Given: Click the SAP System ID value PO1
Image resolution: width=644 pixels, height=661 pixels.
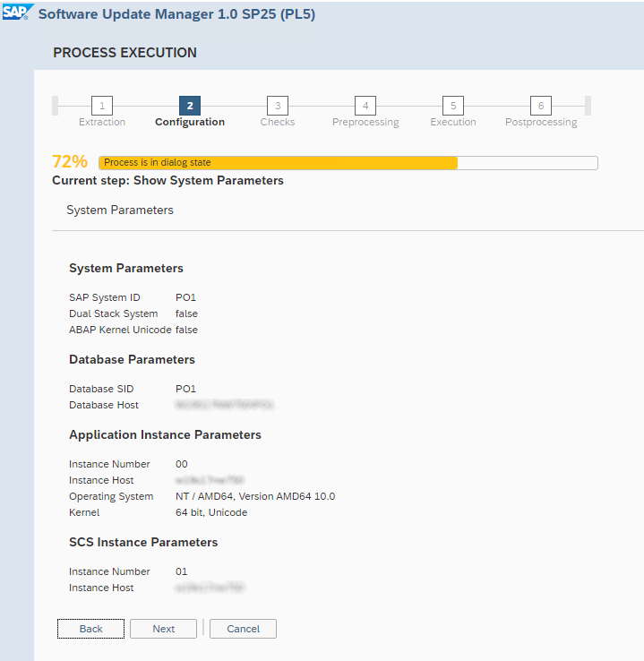Looking at the screenshot, I should [185, 297].
